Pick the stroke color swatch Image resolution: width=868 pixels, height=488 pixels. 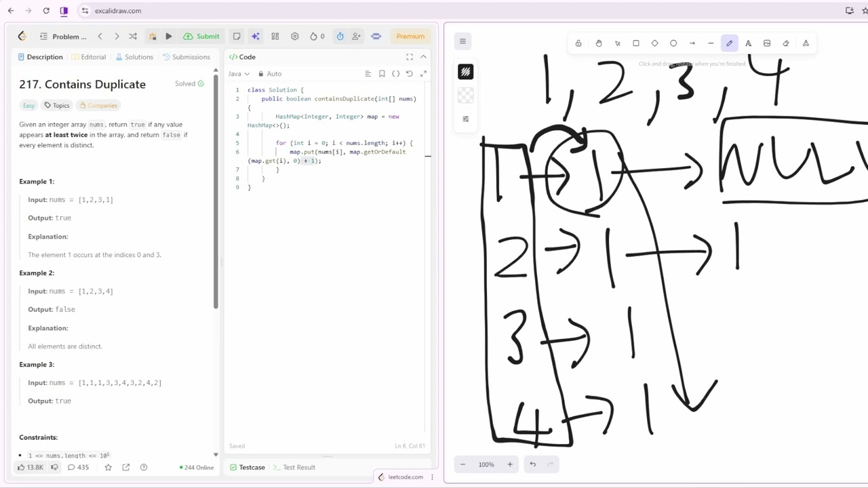point(466,72)
